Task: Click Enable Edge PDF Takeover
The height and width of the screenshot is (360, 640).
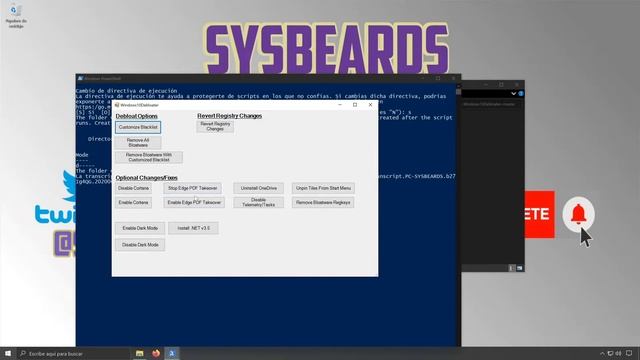Action: pos(194,202)
